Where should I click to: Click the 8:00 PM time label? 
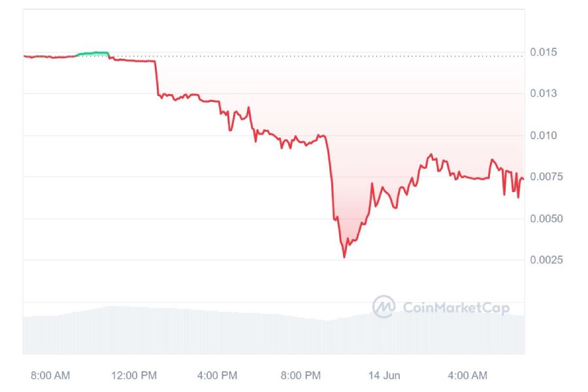301,376
